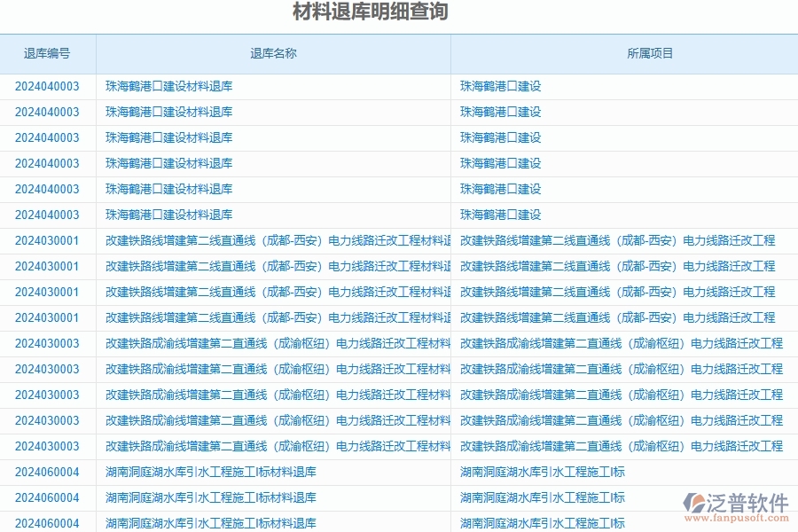798x532 pixels.
Task: Click the fourth 改建铁路线增建第二线直通线 project cell
Action: (618, 317)
